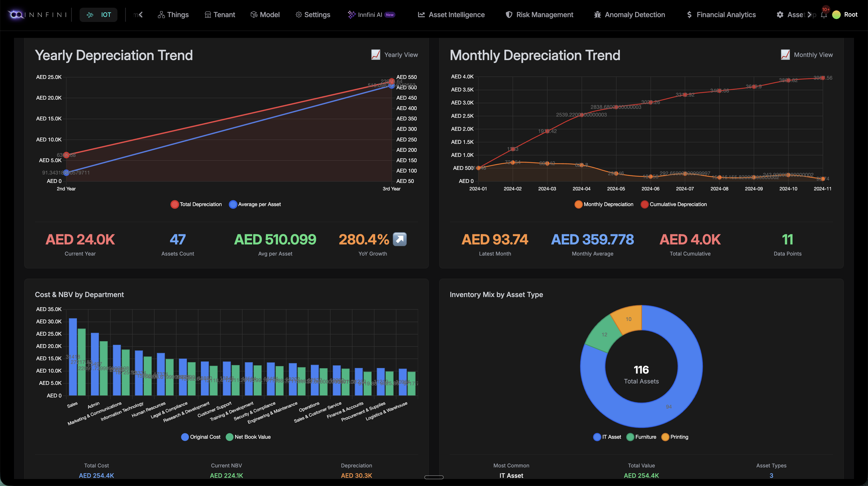868x486 pixels.
Task: Toggle Total Depreciation legend series
Action: coord(196,204)
